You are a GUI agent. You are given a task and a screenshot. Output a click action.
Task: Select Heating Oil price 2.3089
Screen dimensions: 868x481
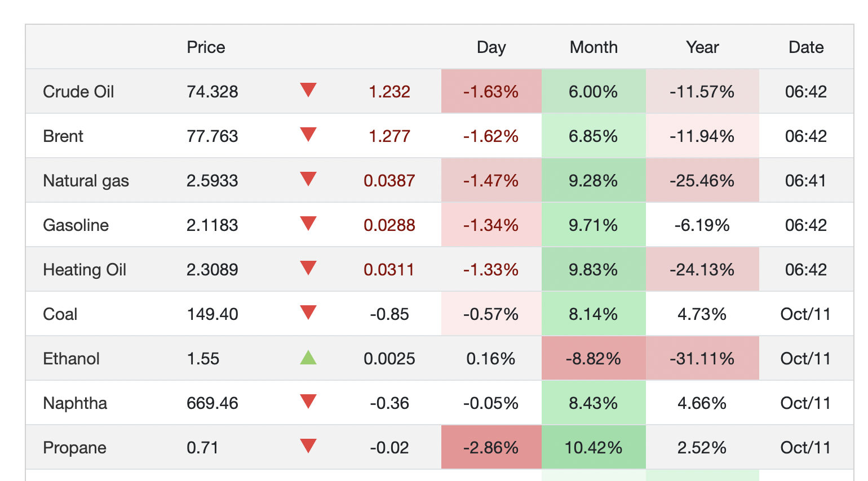pos(212,269)
